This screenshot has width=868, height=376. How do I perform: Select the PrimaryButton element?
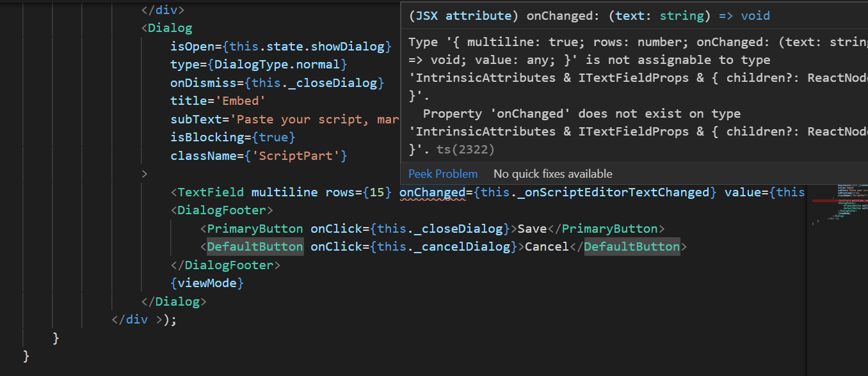pos(255,228)
